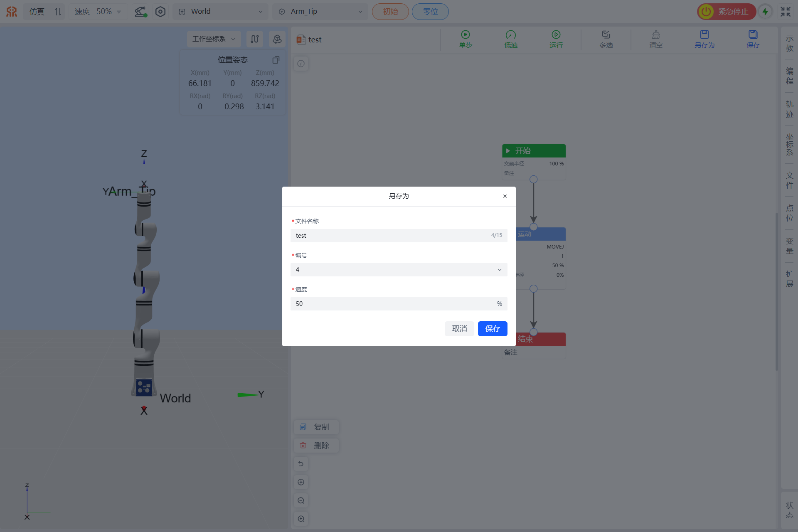Click the clear (清空) canvas icon
798x532 pixels.
point(655,35)
